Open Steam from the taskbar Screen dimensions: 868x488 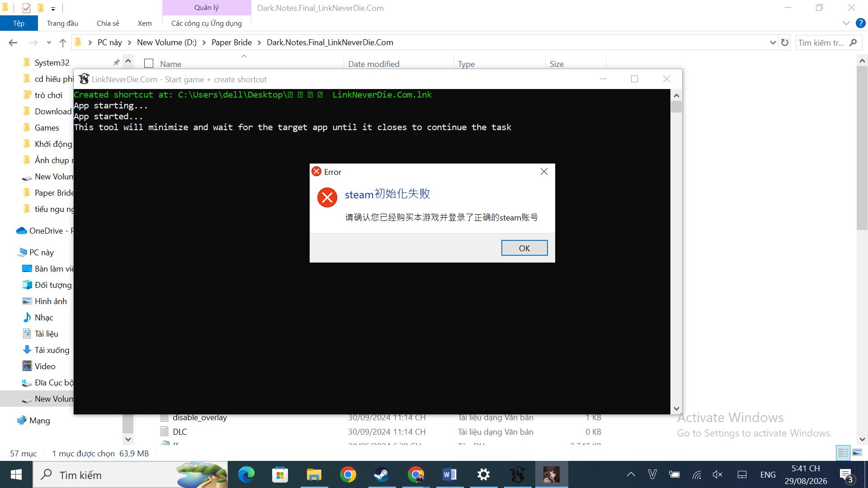[382, 474]
